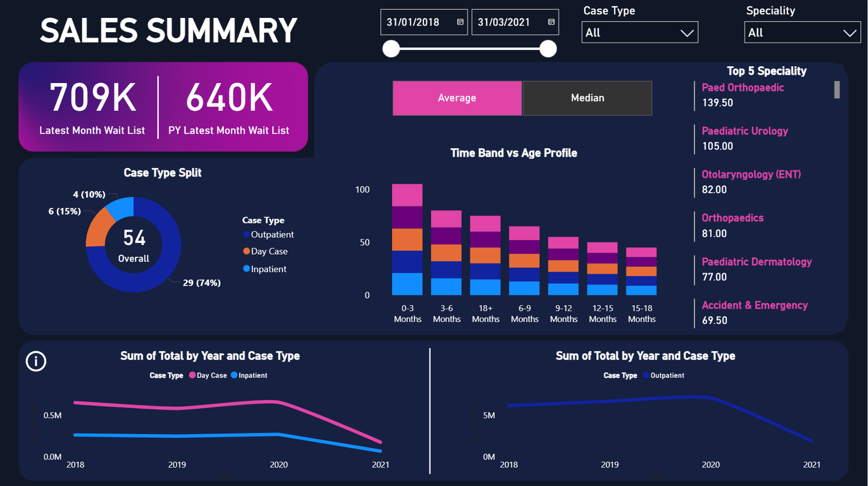Click the Outpatient legend marker in Case Type Split
The width and height of the screenshot is (868, 486).
click(x=246, y=235)
